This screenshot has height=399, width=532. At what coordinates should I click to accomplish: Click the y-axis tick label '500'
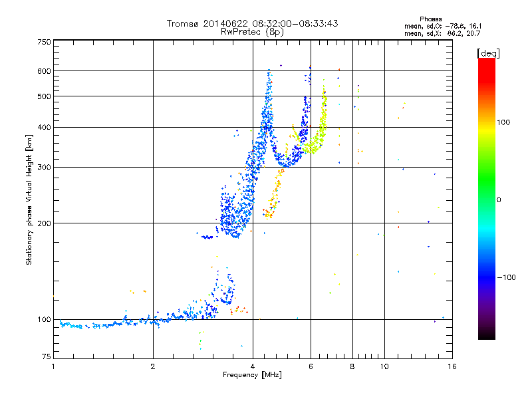click(x=45, y=96)
